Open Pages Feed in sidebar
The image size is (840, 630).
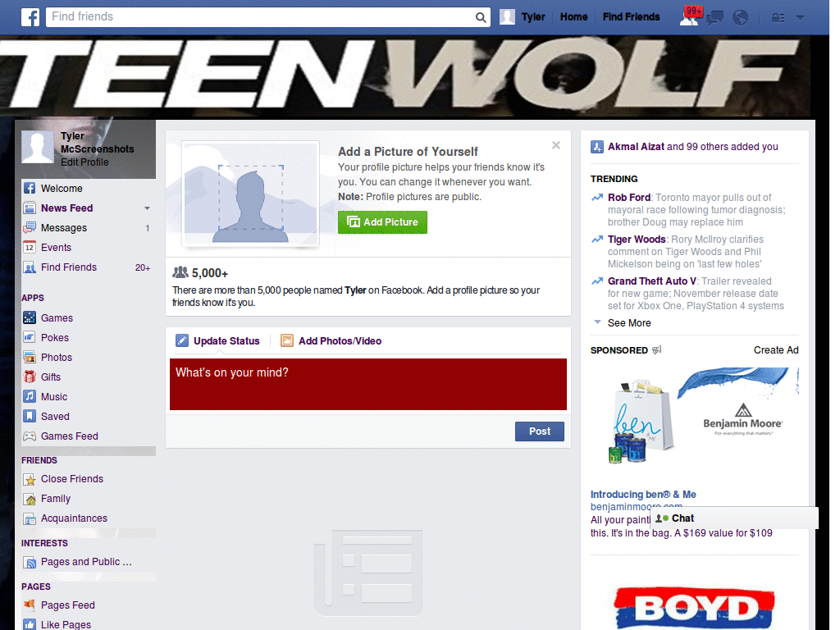(x=68, y=605)
